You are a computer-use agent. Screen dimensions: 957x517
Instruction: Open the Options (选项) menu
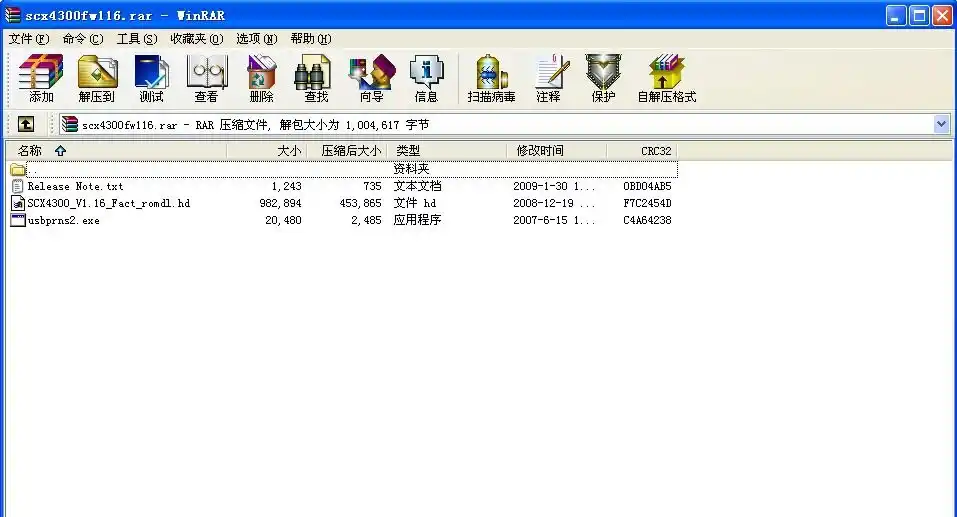tap(256, 39)
